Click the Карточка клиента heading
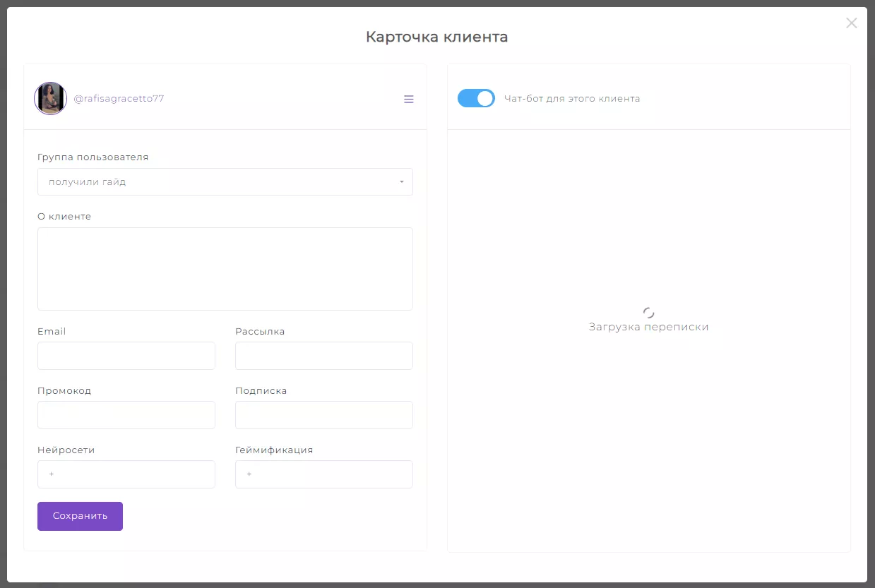Screen dimensions: 875x588 pyautogui.click(x=437, y=37)
